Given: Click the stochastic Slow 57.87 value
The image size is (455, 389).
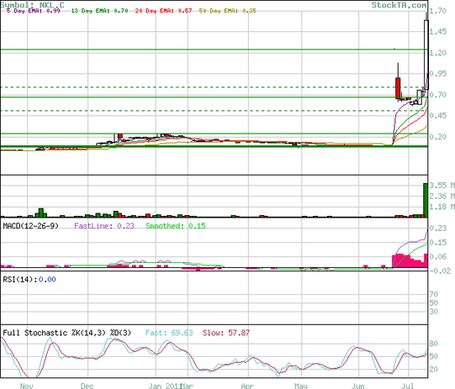Looking at the screenshot, I should pyautogui.click(x=226, y=333).
